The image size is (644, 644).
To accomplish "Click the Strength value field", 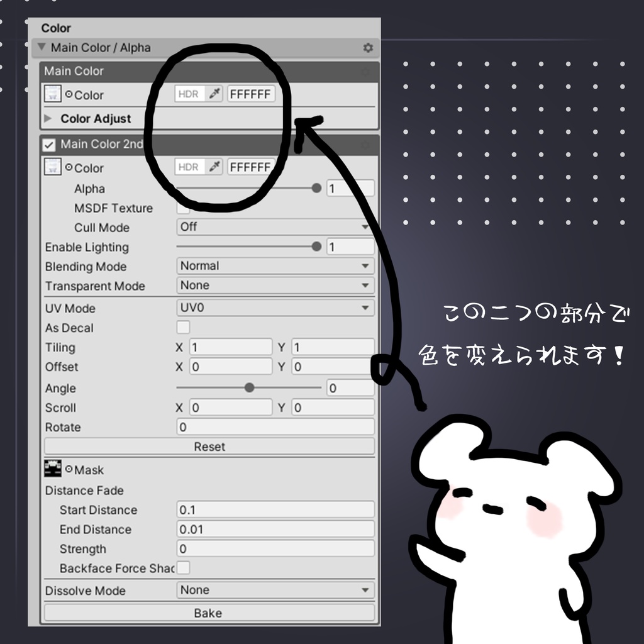I will click(275, 548).
